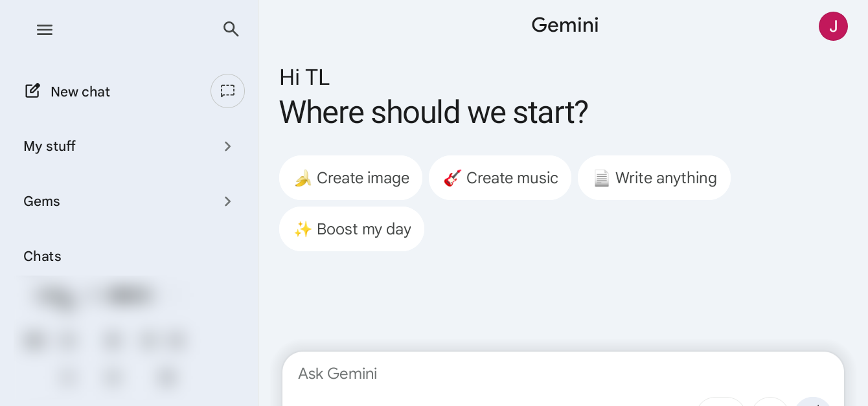Click the New chat pencil icon

point(32,91)
